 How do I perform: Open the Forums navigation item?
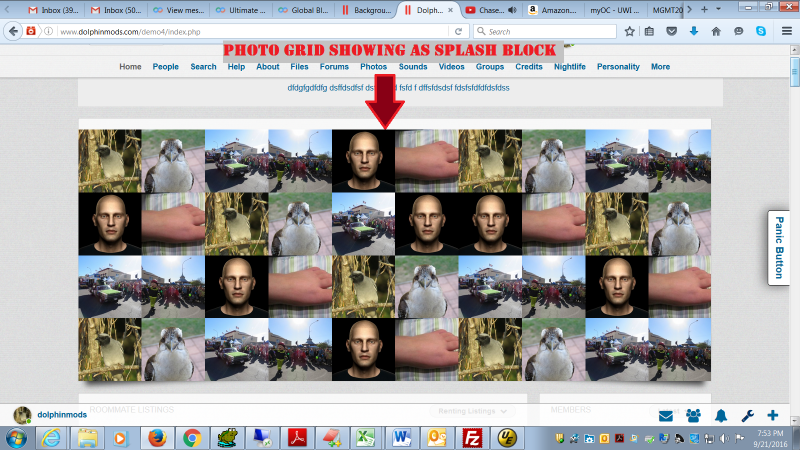pos(334,67)
